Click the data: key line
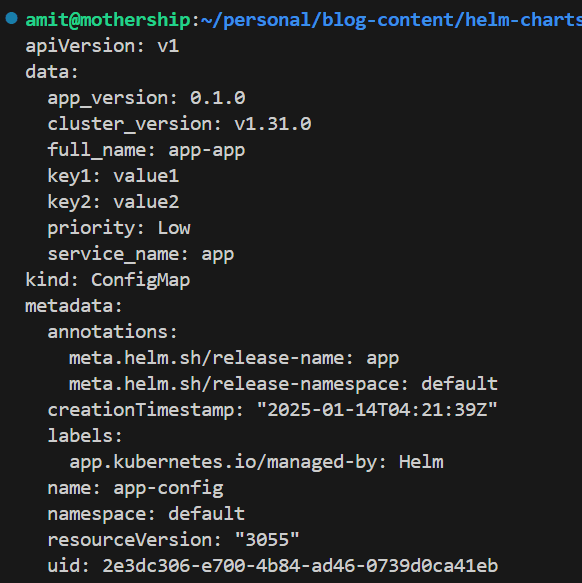The height and width of the screenshot is (583, 582). point(52,72)
